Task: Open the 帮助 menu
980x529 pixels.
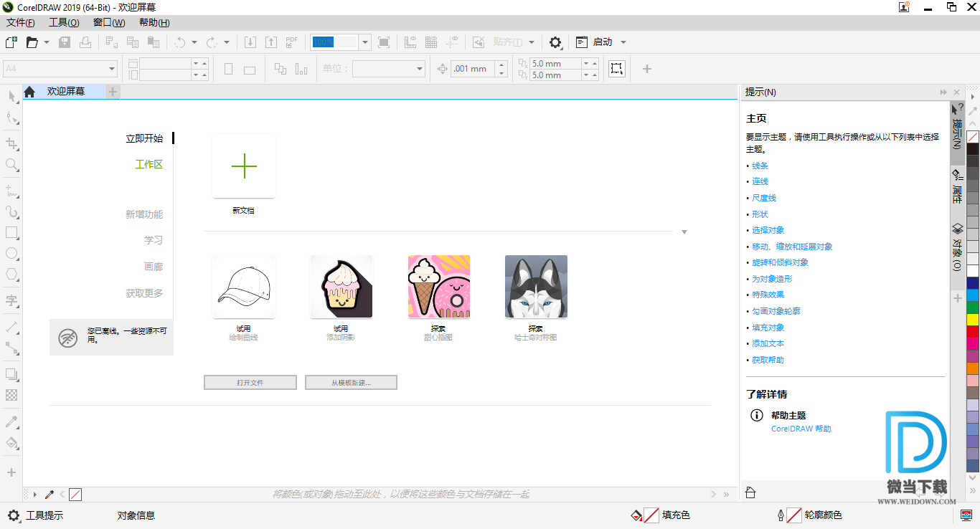Action: point(154,22)
